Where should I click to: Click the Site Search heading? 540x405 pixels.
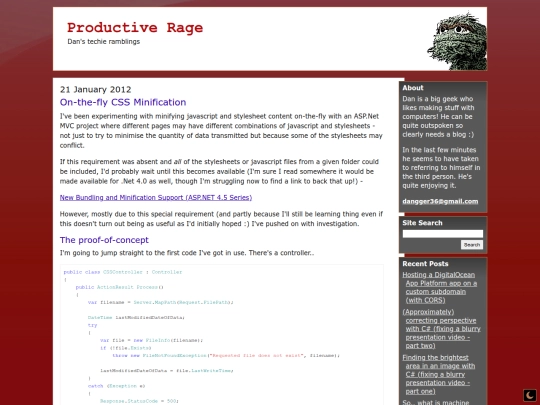coord(422,223)
